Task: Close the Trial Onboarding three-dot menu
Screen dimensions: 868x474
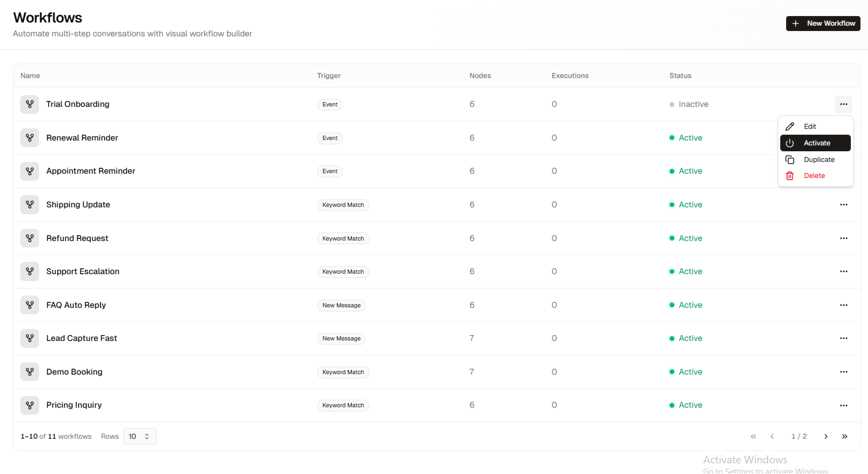Action: 843,104
